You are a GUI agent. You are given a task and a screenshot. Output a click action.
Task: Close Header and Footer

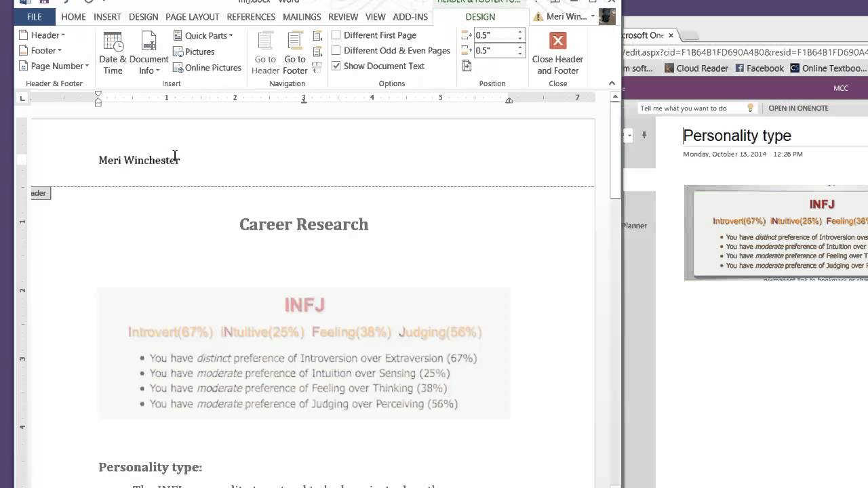(557, 53)
